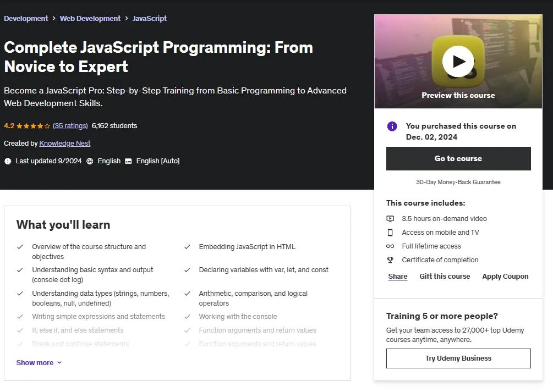Click 'If, else if, and else statements' item

78,330
